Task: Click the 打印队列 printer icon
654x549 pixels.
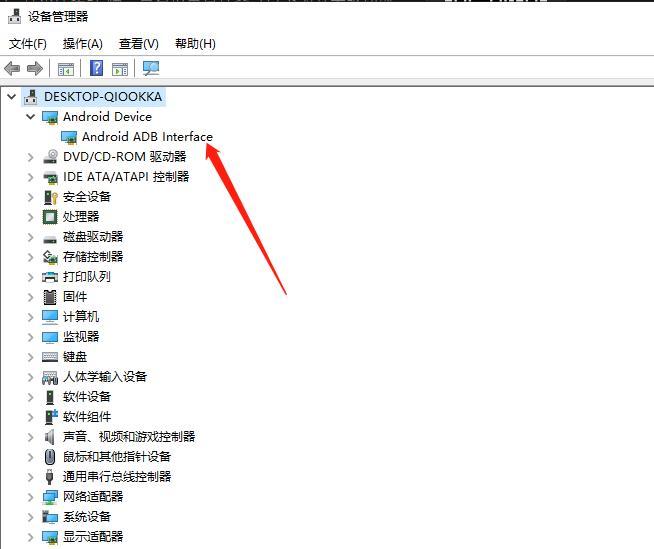Action: (50, 277)
